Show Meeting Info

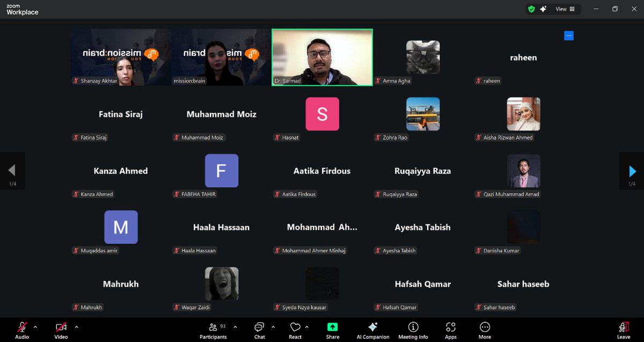413,330
